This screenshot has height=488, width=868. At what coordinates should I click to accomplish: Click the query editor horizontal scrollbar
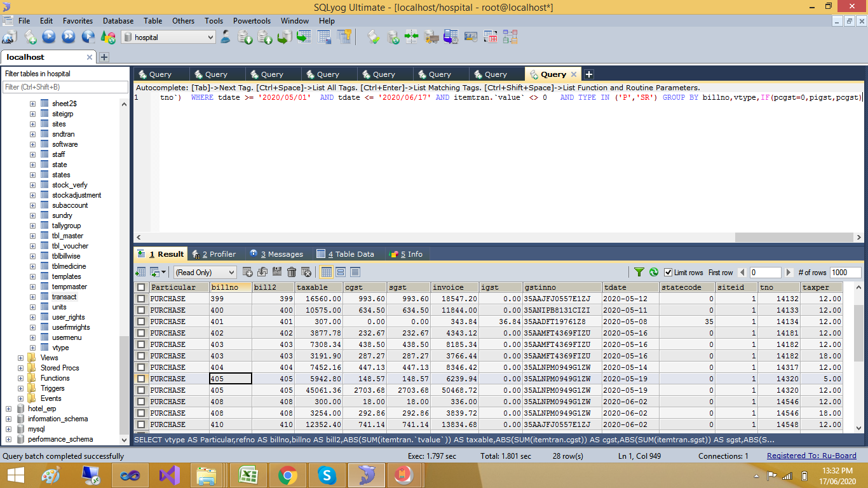(794, 237)
